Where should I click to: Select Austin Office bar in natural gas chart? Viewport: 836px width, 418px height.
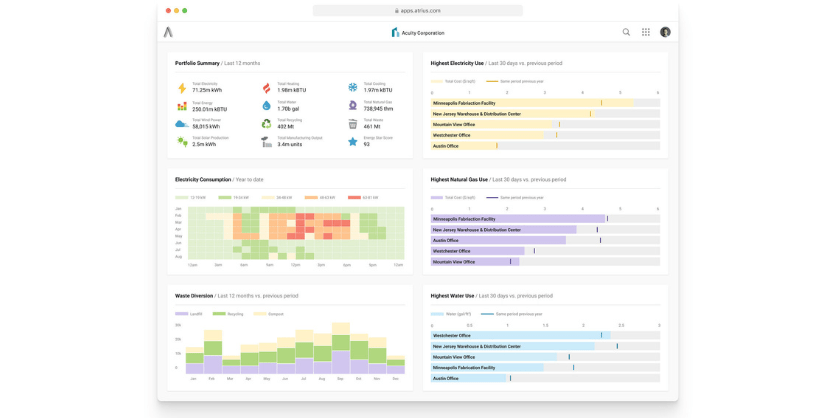click(498, 240)
